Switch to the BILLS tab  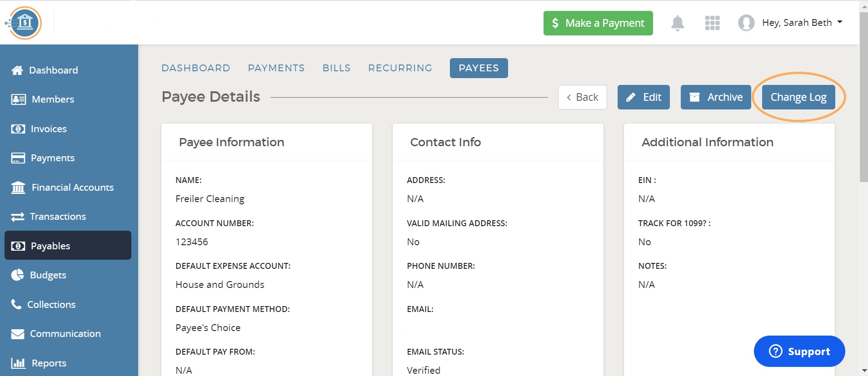coord(337,68)
